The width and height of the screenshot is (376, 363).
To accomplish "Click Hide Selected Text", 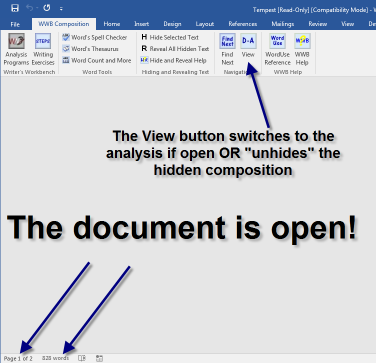I will [170, 37].
